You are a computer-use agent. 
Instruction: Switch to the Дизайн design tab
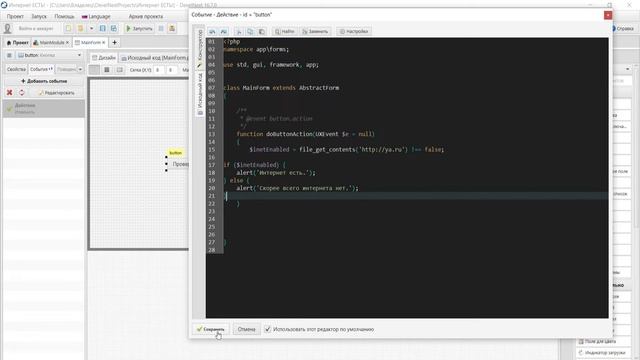click(104, 58)
